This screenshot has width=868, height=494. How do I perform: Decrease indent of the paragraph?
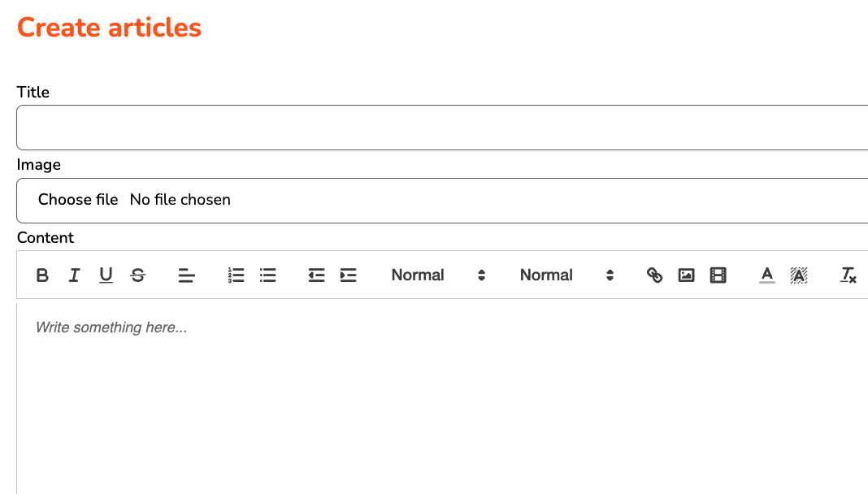(x=316, y=275)
